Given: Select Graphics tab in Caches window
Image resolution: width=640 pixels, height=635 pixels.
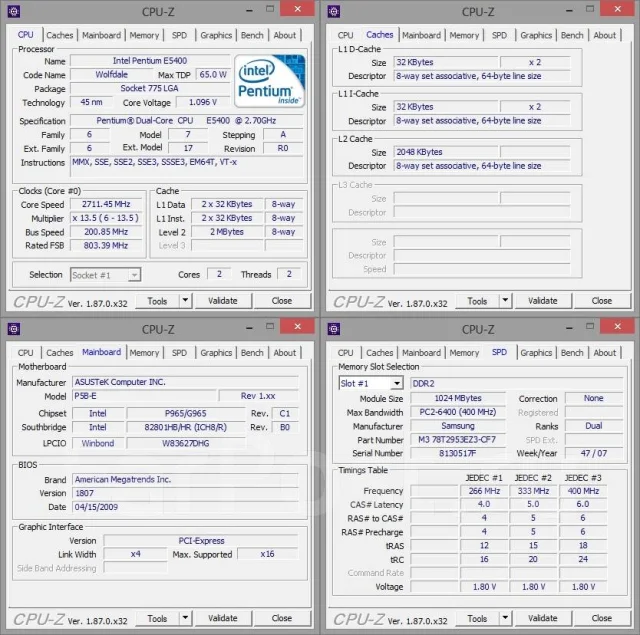Looking at the screenshot, I should (x=536, y=35).
